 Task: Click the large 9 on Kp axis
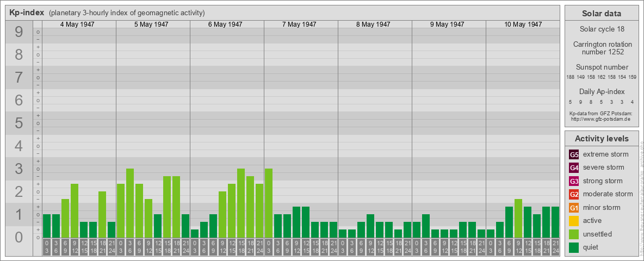click(19, 32)
